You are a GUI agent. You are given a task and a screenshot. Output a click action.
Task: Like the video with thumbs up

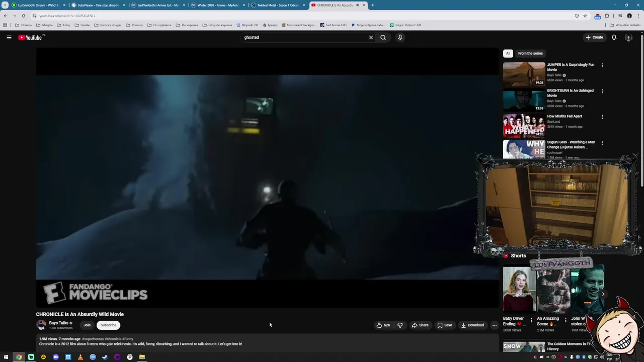(383, 325)
